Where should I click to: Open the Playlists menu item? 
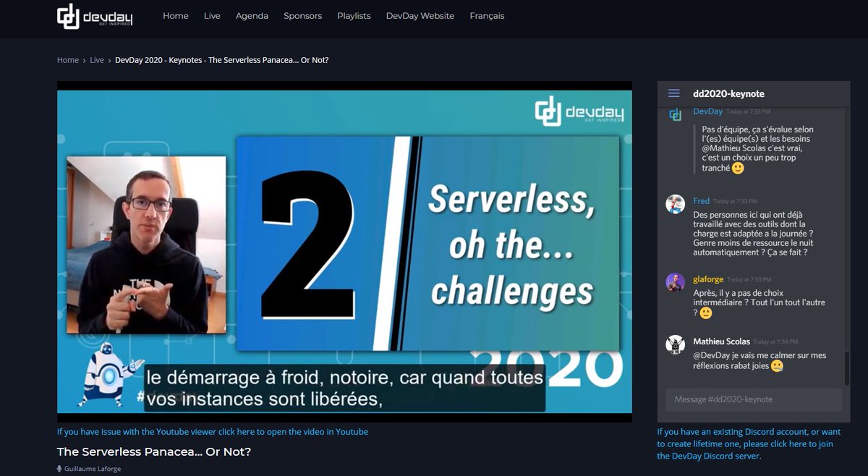pyautogui.click(x=354, y=16)
